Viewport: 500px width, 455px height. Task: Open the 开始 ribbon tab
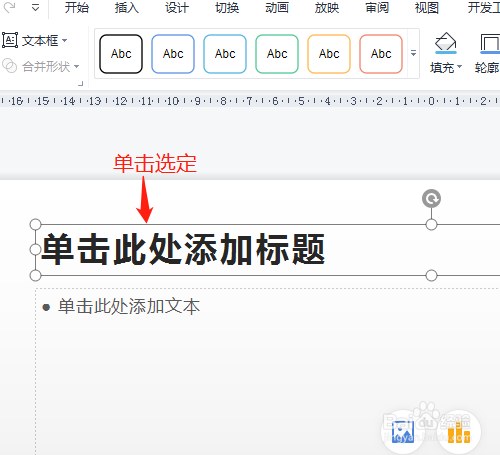77,8
